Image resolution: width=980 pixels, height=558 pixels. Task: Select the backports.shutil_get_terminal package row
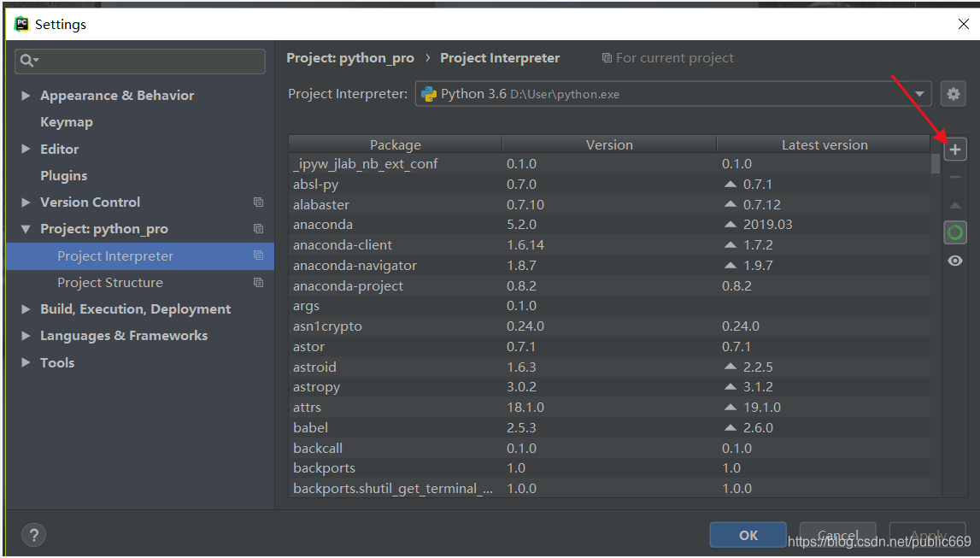pyautogui.click(x=609, y=488)
